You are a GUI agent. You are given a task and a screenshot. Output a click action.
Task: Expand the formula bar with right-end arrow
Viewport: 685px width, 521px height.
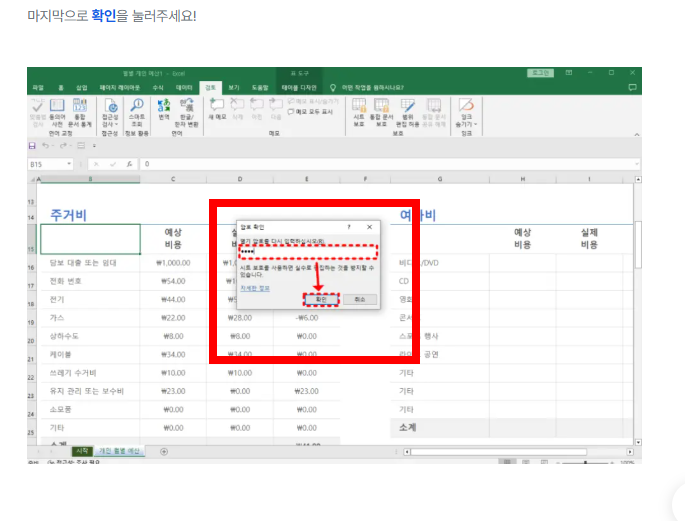pyautogui.click(x=637, y=164)
